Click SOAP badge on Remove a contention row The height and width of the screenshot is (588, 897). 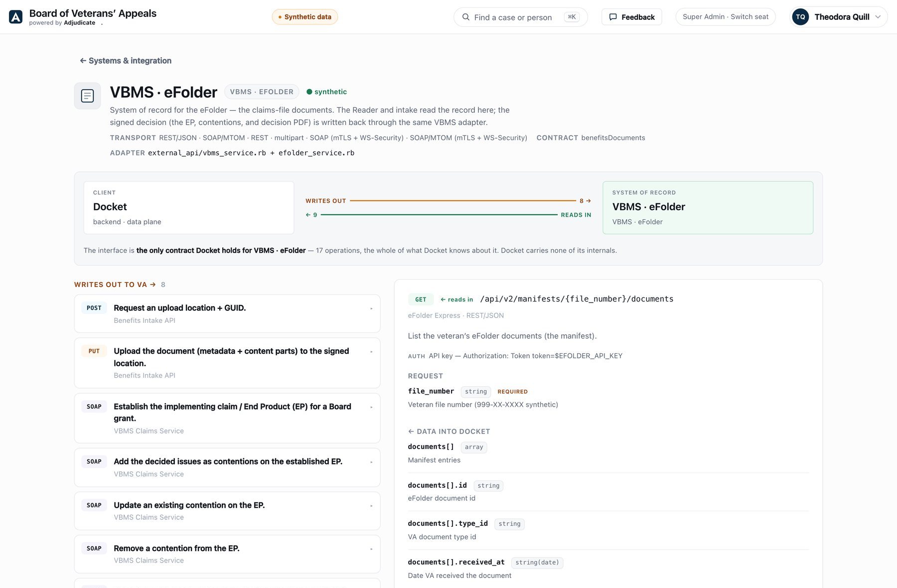[x=94, y=549]
